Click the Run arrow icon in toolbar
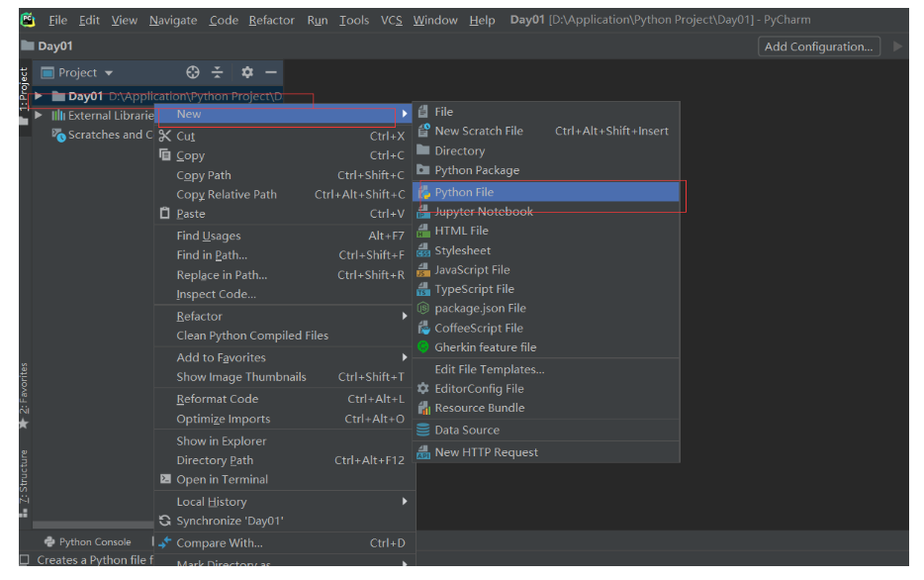The image size is (924, 580). (897, 46)
